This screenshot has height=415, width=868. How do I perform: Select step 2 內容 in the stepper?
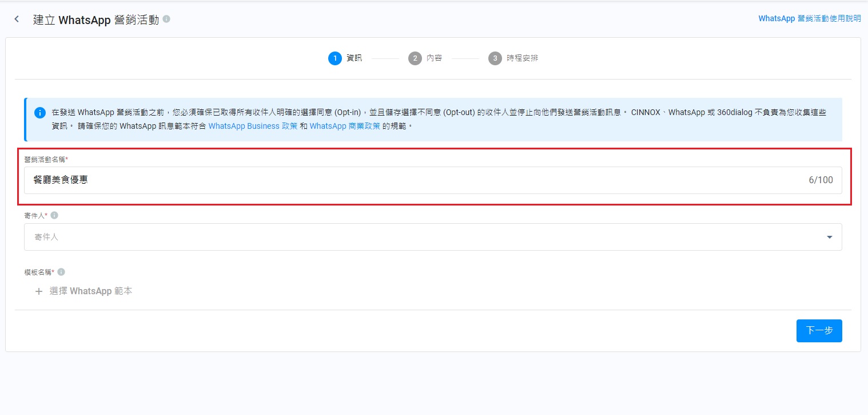[425, 58]
